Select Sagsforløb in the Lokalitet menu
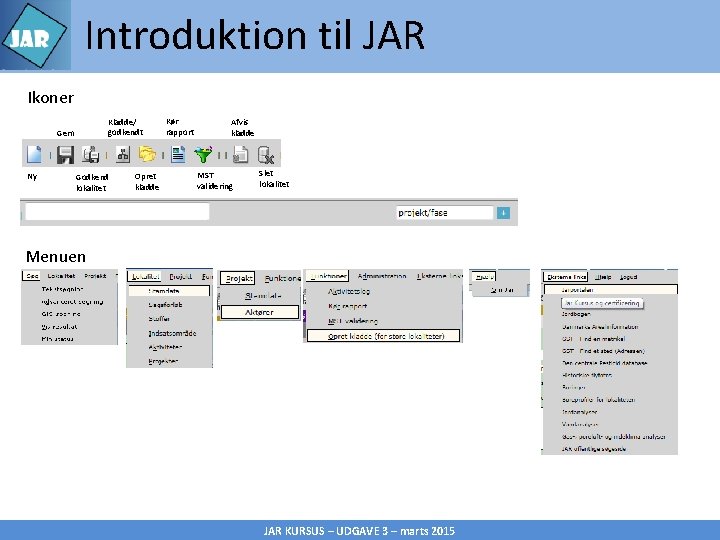Screen dimensions: 720x540 (165, 304)
